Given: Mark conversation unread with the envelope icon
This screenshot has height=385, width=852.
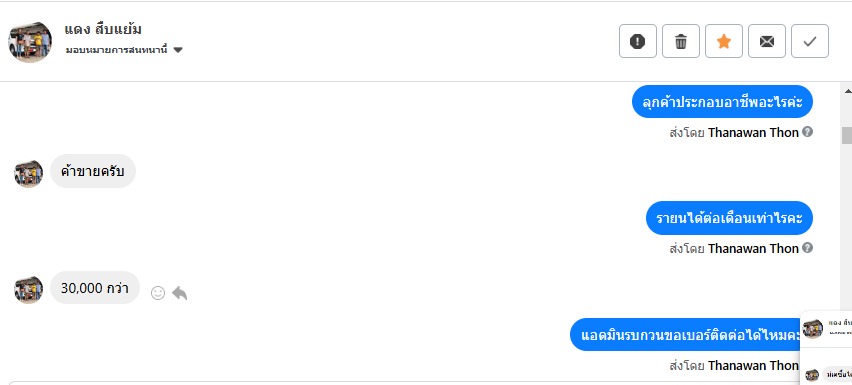Looking at the screenshot, I should tap(767, 41).
